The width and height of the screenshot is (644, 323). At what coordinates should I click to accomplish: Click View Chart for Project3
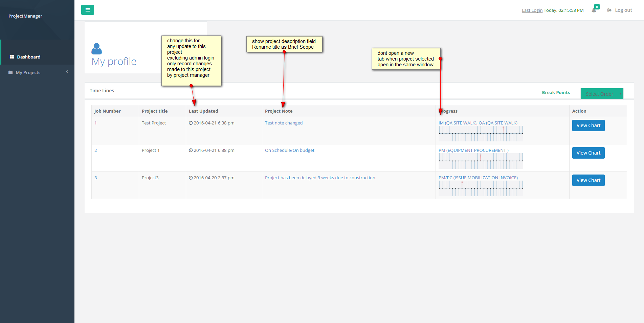pos(589,180)
